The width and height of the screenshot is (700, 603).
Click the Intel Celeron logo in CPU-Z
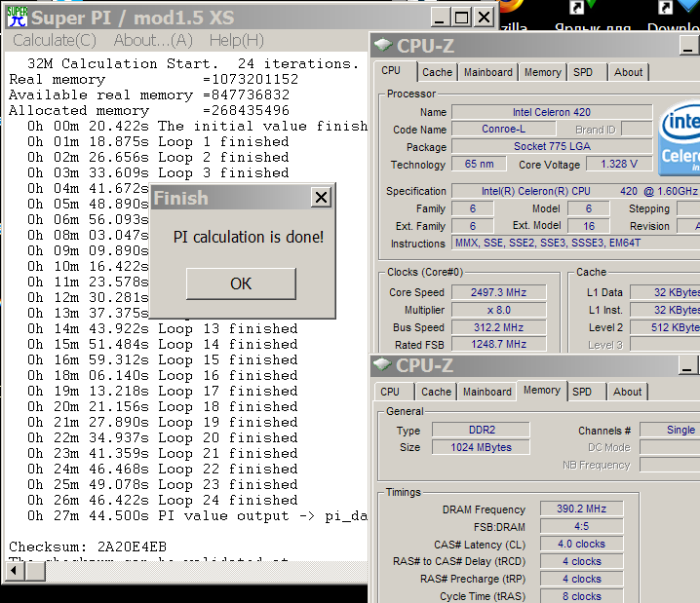coord(679,138)
